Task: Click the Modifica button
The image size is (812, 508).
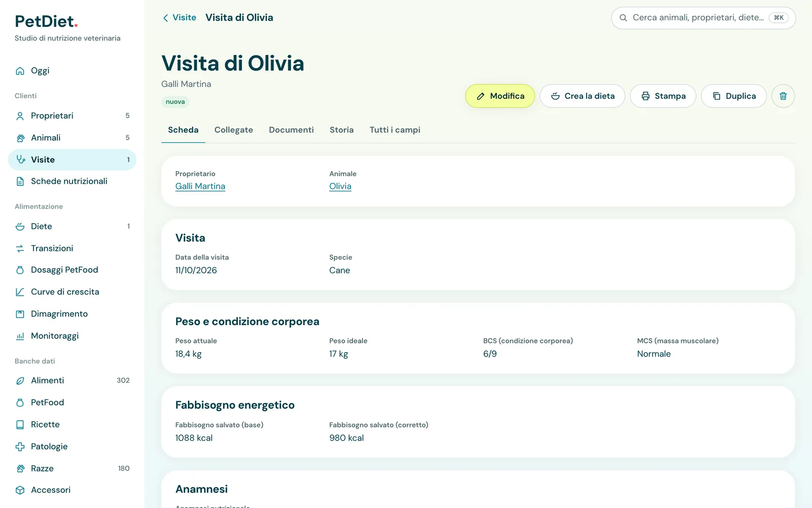Action: point(500,96)
